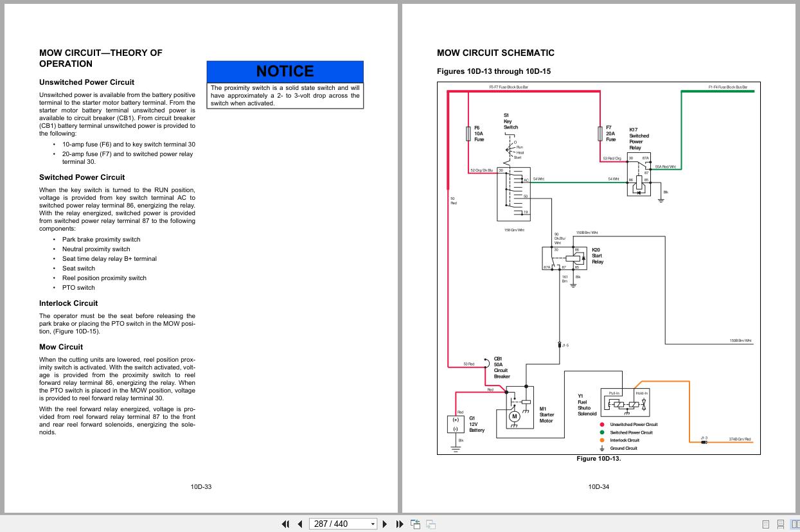Viewport: 800px width, 532px height.
Task: Click the K17 Switched Power Relay label
Action: (x=639, y=138)
